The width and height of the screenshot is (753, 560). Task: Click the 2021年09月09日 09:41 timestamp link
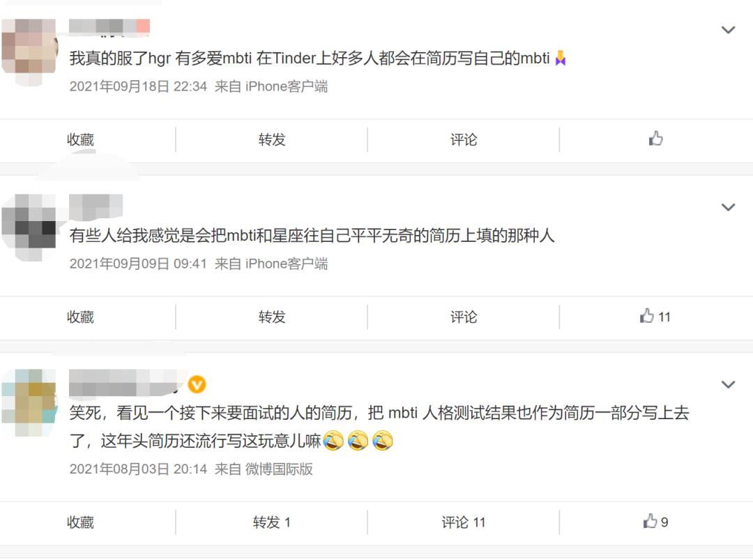138,264
